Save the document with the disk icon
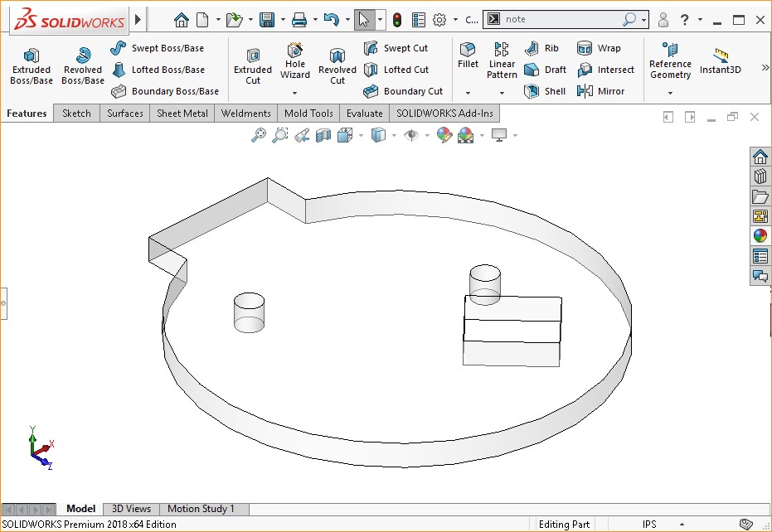Image resolution: width=772 pixels, height=532 pixels. click(x=267, y=20)
